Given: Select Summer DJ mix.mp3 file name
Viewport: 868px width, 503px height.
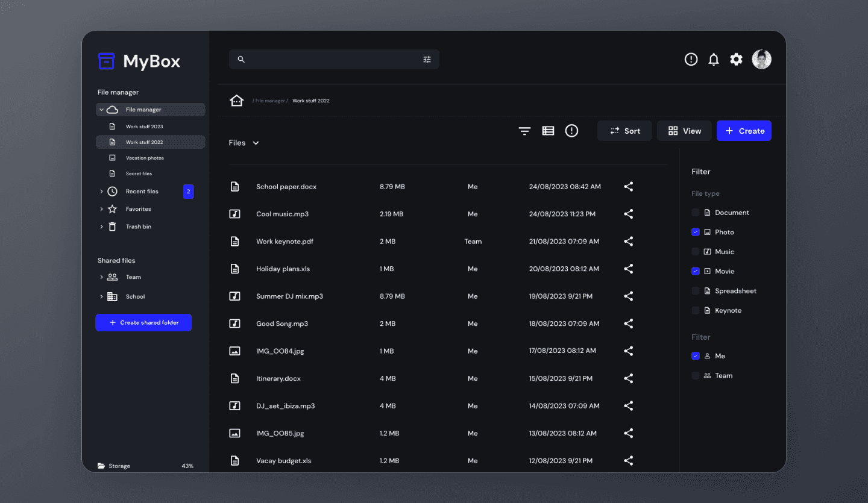Looking at the screenshot, I should (x=289, y=296).
